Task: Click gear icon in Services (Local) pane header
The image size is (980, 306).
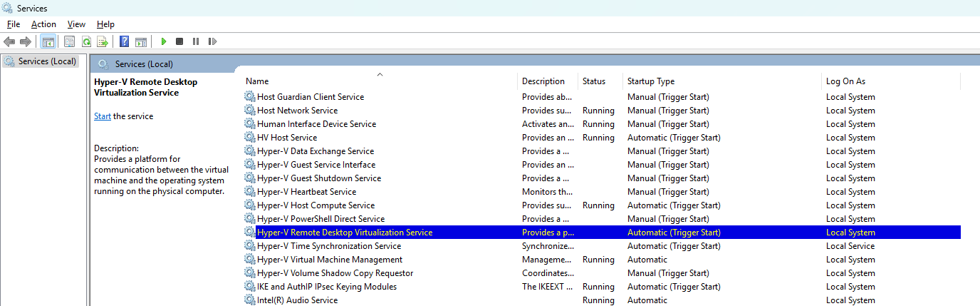Action: tap(103, 64)
